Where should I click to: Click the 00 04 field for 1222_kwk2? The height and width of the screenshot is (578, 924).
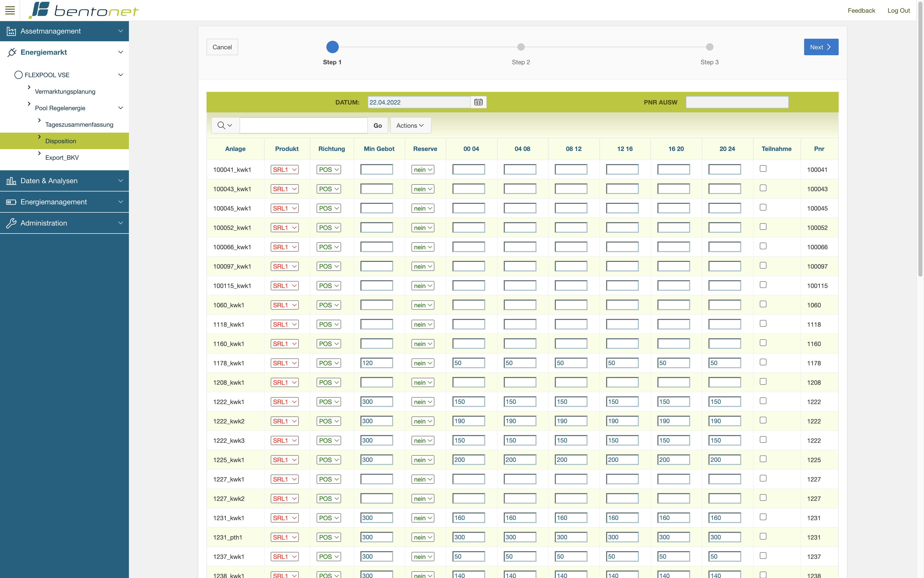(468, 421)
